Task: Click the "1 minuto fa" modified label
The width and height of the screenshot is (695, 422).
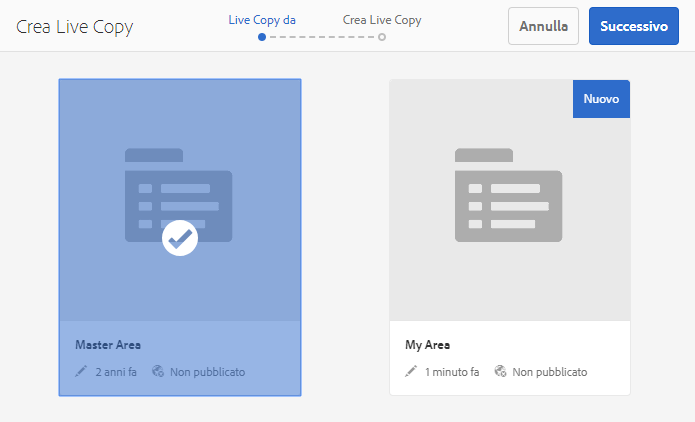Action: click(452, 372)
